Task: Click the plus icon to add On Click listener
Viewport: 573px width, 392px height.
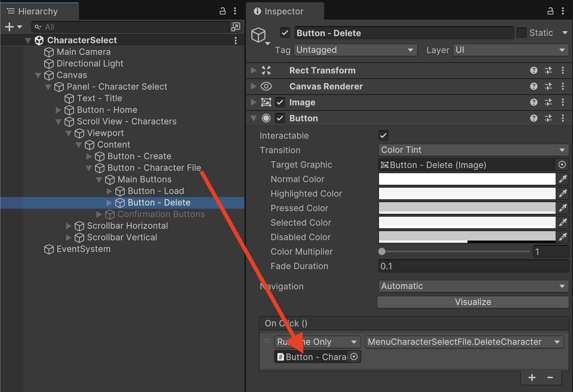Action: [532, 378]
